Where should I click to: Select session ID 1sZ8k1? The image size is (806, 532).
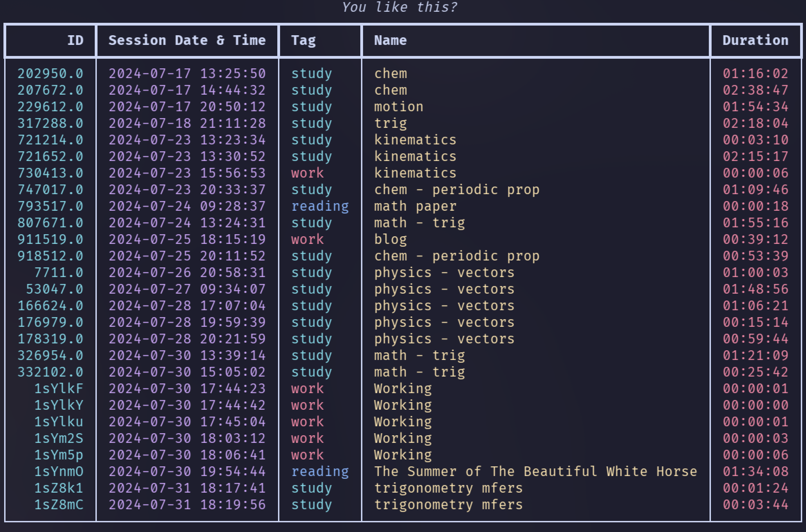59,488
